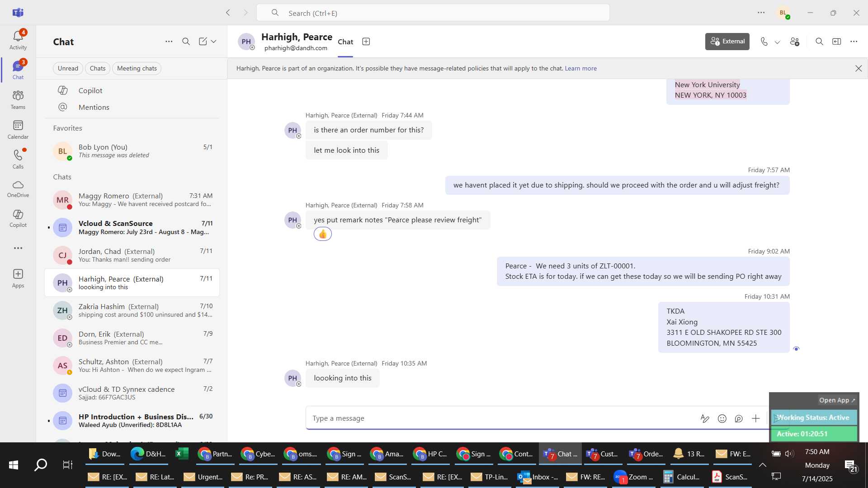The image size is (868, 488).
Task: Filter chat list to Meeting chats
Action: click(x=137, y=68)
